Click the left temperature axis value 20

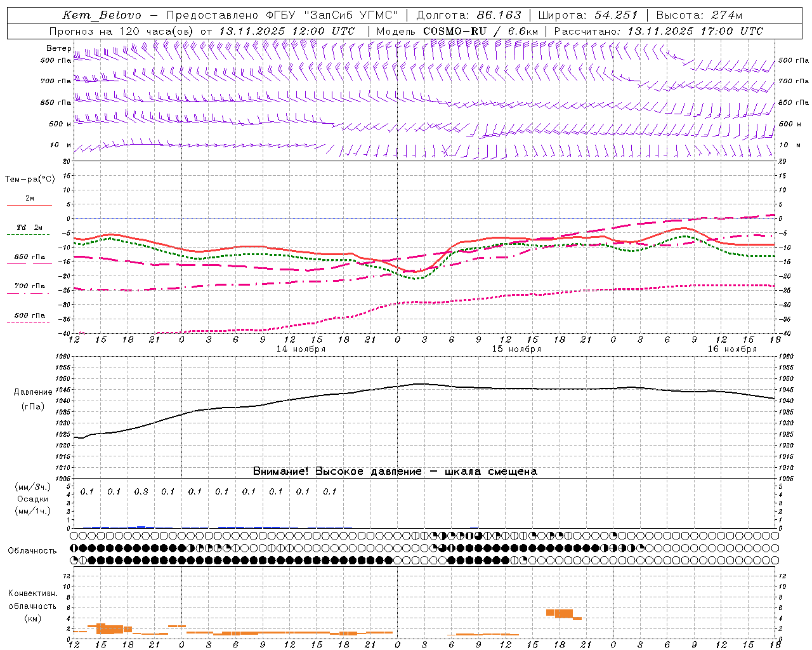tap(67, 161)
